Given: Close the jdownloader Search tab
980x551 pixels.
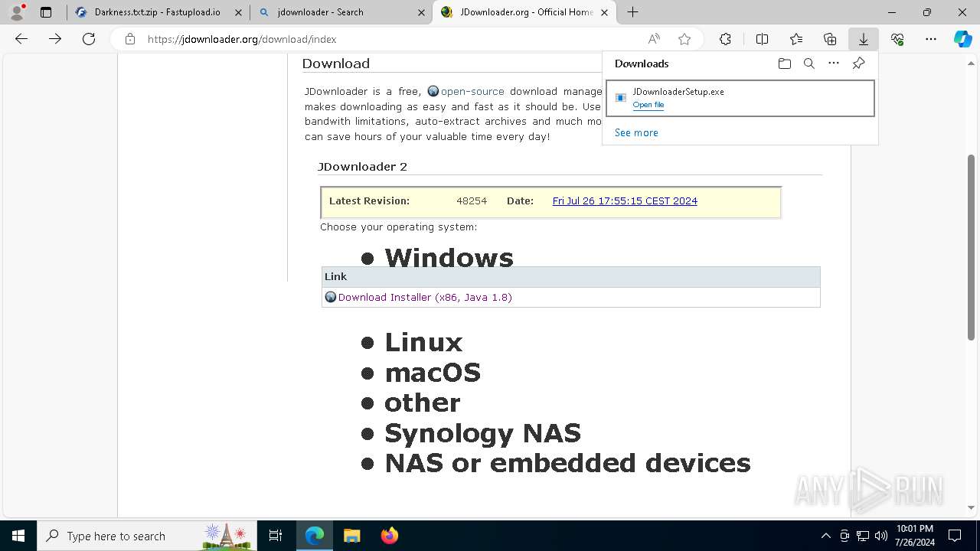Looking at the screenshot, I should [421, 12].
